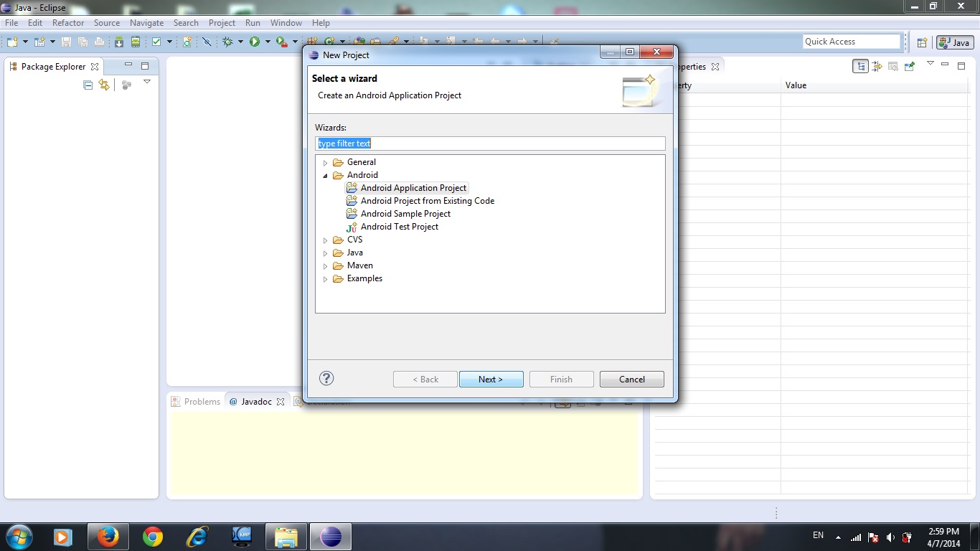This screenshot has height=551, width=980.
Task: Maximize the Package Explorer view
Action: tap(145, 66)
